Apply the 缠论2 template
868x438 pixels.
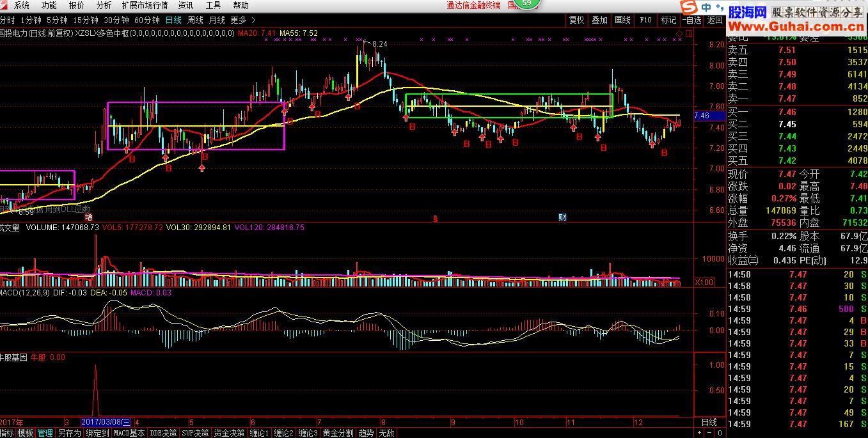pos(284,433)
